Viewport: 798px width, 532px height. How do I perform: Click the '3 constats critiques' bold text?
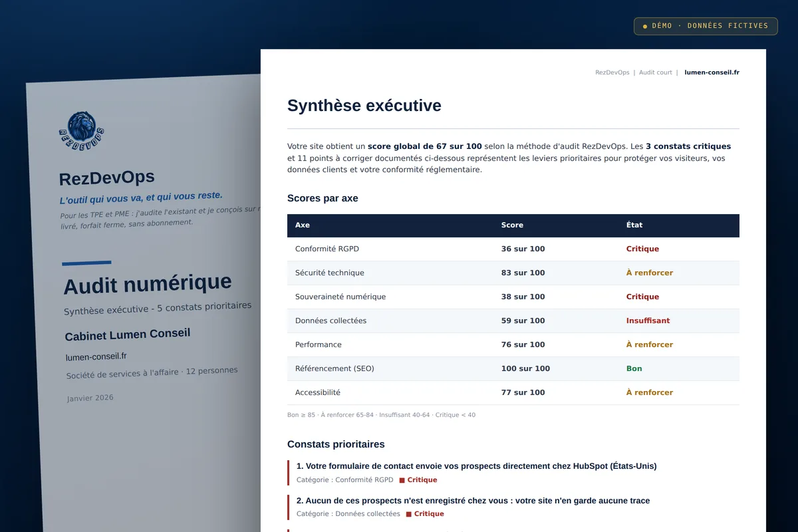tap(688, 146)
